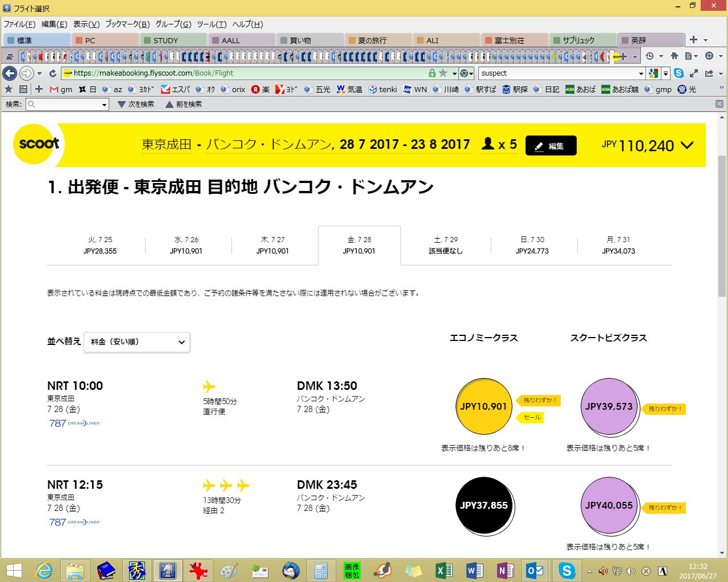Image resolution: width=728 pixels, height=582 pixels.
Task: Select ScootBiz fare JPY39,573
Action: [x=609, y=406]
